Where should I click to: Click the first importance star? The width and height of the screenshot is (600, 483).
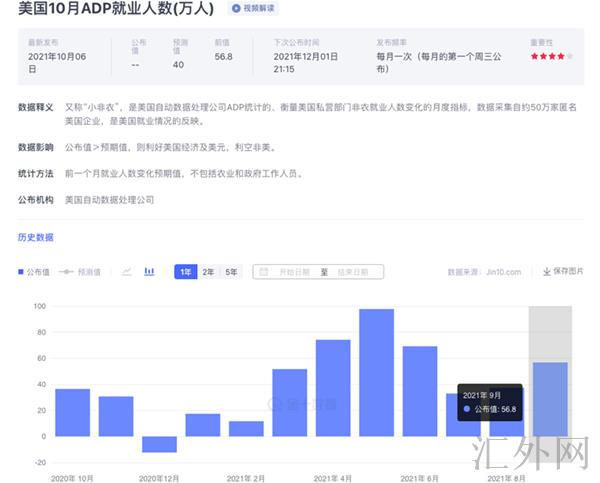(x=534, y=57)
